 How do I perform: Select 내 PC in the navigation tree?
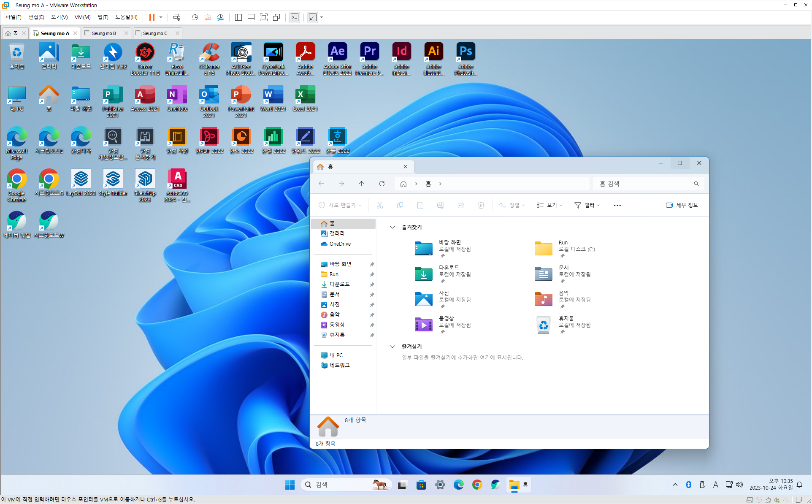336,355
